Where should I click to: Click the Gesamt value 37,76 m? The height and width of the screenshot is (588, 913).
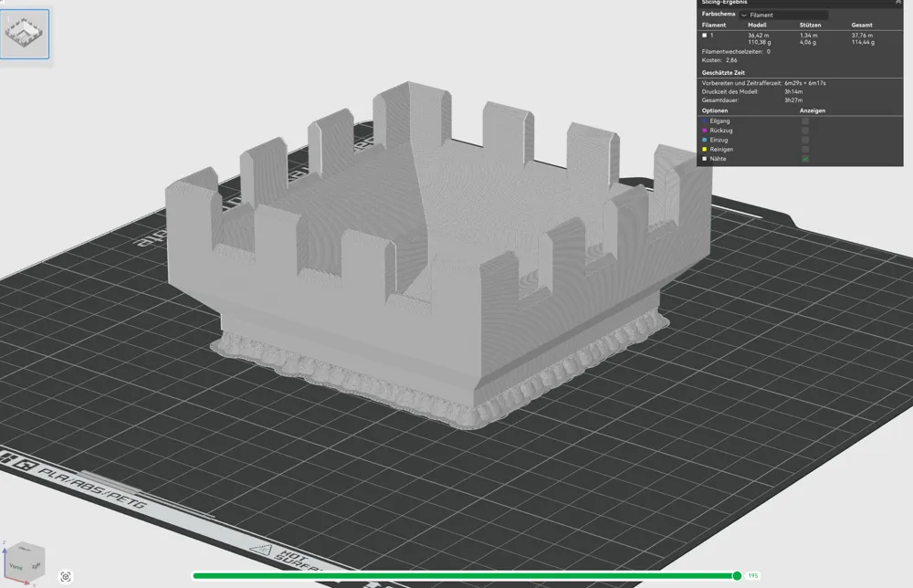pyautogui.click(x=862, y=36)
